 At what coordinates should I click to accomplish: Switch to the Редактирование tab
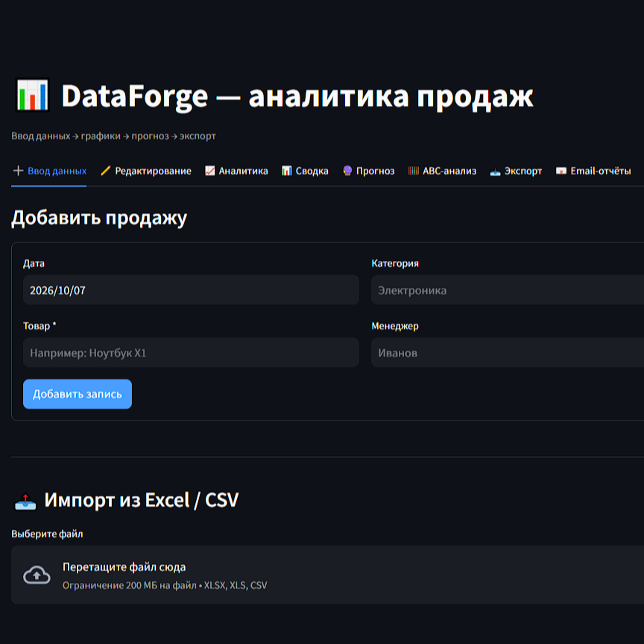coord(146,171)
